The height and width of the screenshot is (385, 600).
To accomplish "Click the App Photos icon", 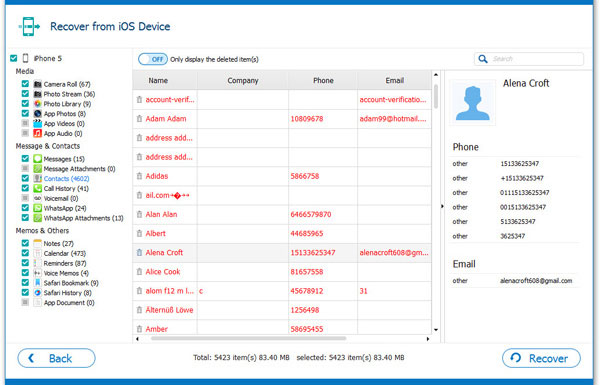I will [x=38, y=114].
